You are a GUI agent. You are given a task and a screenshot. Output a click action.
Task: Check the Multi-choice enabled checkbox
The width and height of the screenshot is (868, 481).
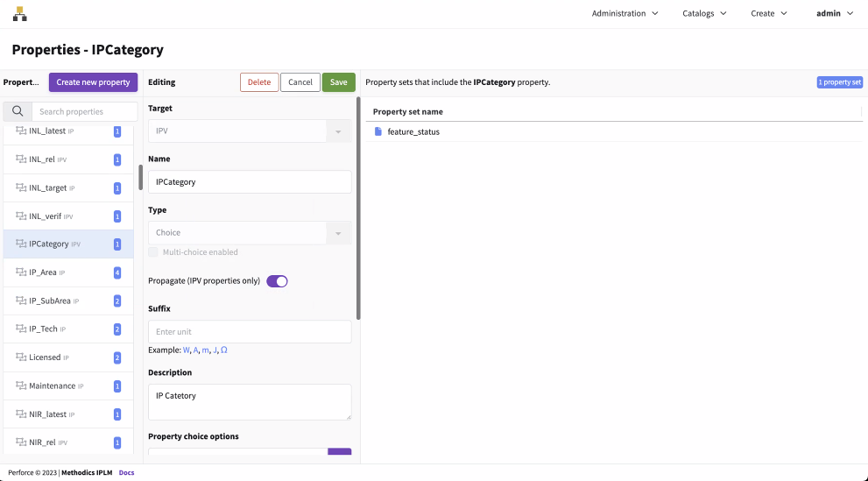(x=154, y=252)
